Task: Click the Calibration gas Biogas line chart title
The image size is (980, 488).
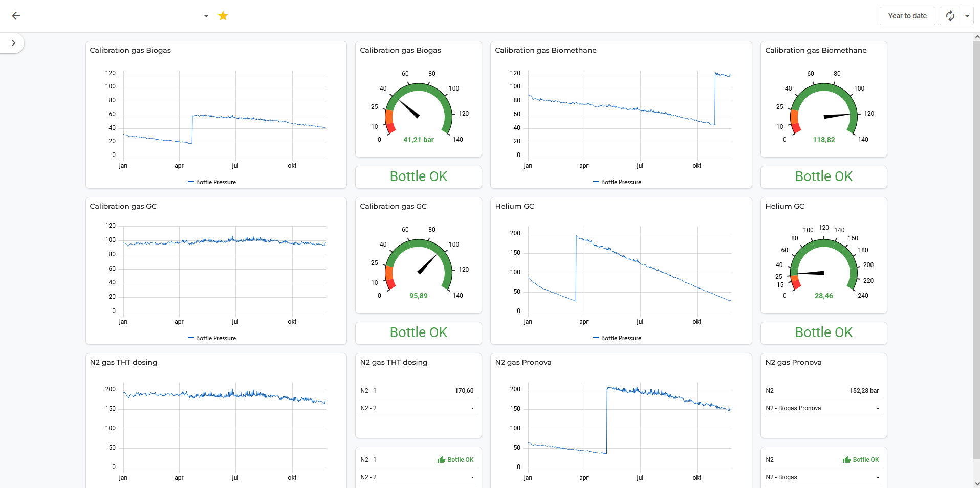Action: pos(130,50)
